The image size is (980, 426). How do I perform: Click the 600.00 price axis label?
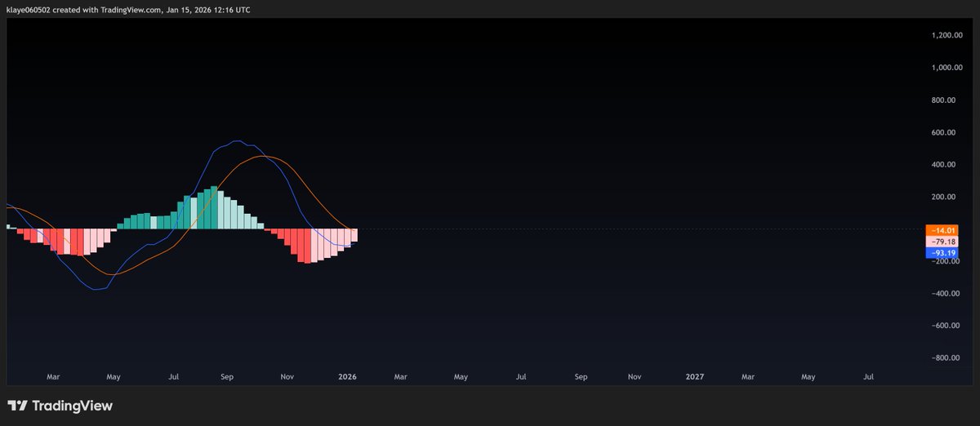[x=944, y=132]
